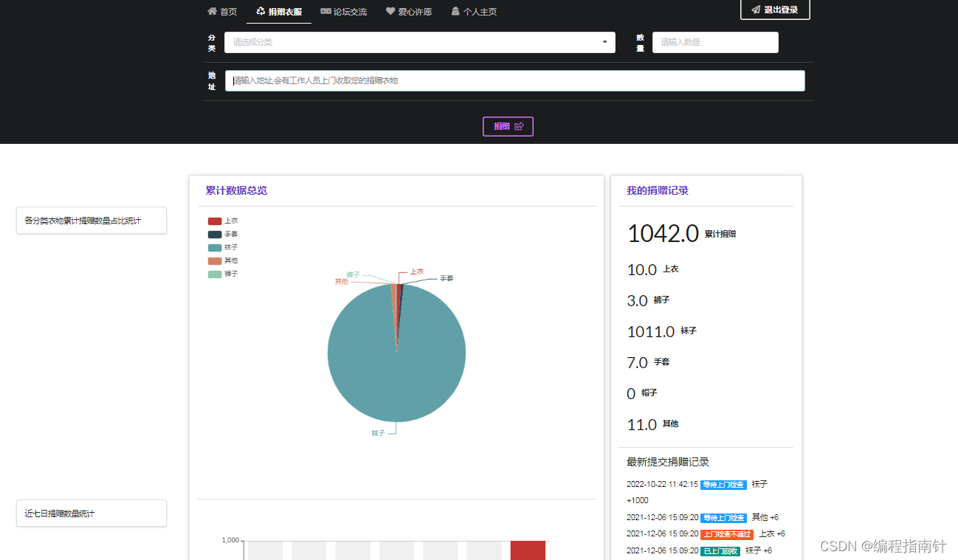
Task: Click the 袜子 label below the pie
Action: pos(378,433)
